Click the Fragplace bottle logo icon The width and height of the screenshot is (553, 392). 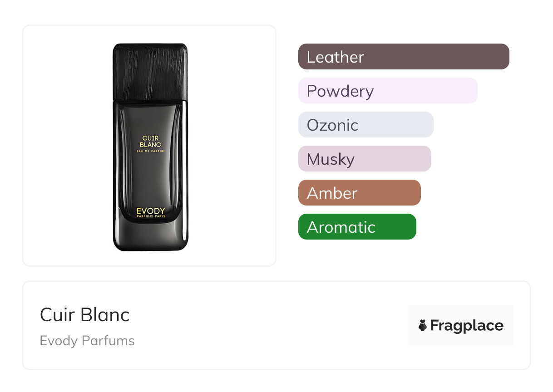(x=423, y=325)
